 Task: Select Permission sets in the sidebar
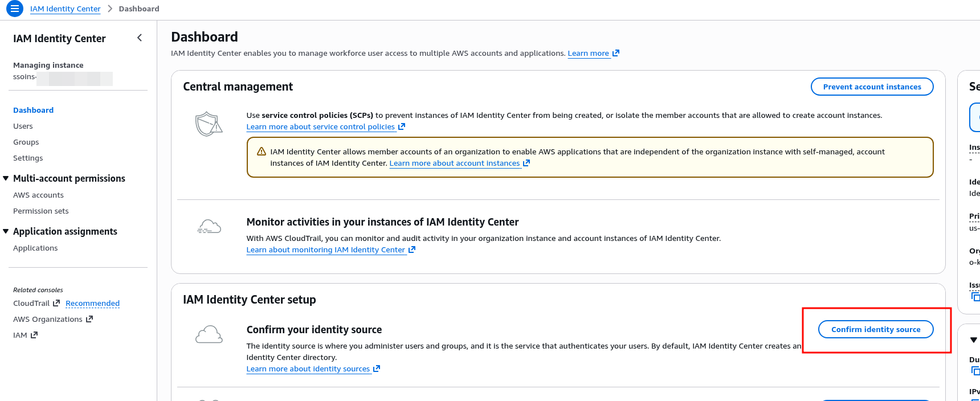pyautogui.click(x=40, y=211)
